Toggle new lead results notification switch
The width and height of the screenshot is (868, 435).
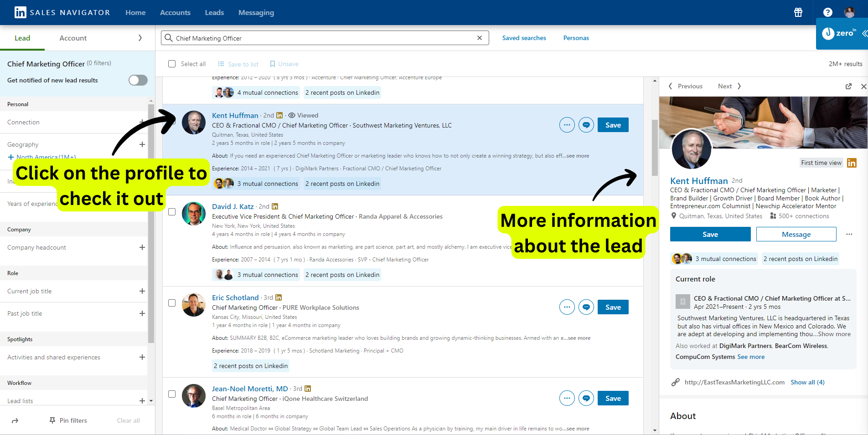coord(138,80)
